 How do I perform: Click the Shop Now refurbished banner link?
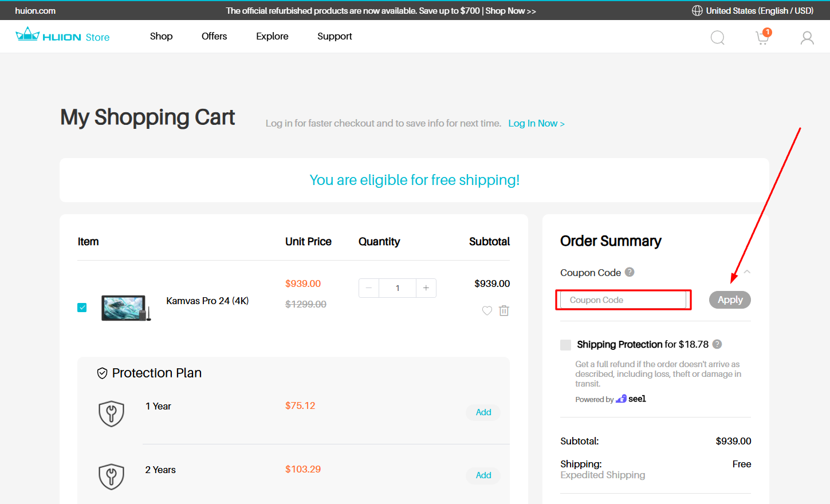(510, 11)
